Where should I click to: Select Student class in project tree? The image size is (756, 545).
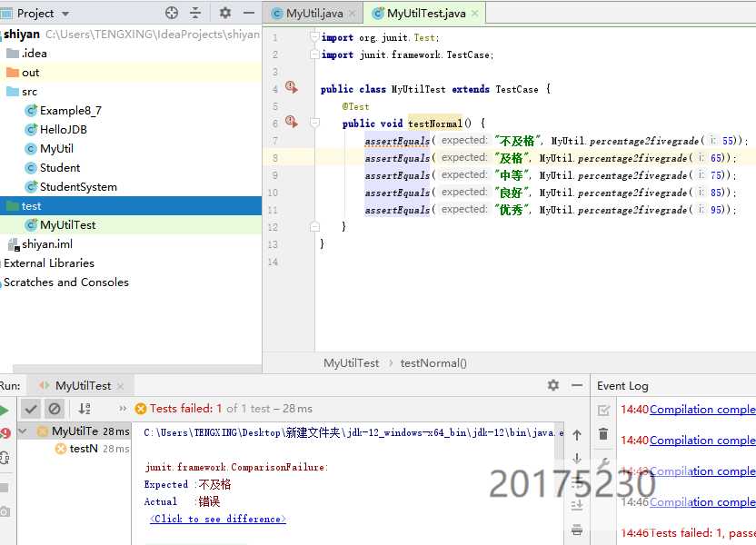(60, 168)
